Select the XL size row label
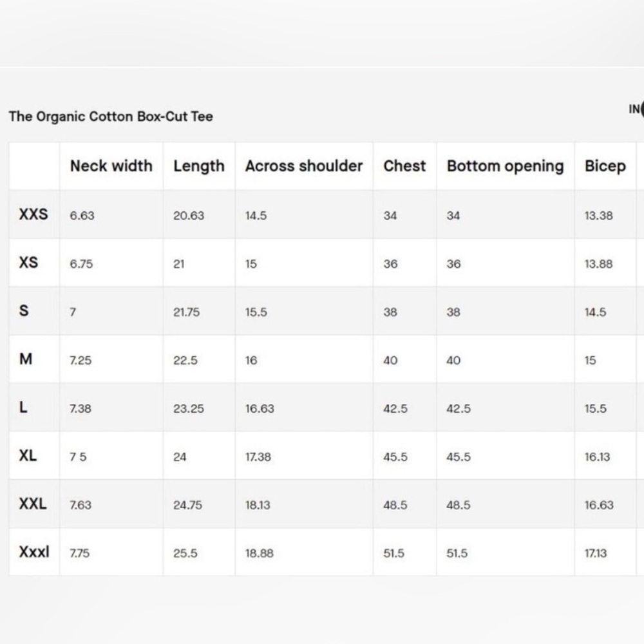Image resolution: width=644 pixels, height=644 pixels. click(28, 455)
